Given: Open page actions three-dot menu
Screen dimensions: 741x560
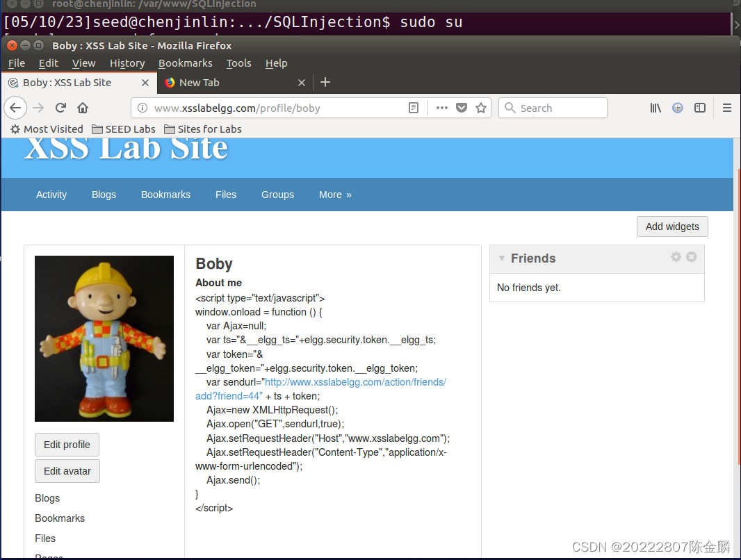Looking at the screenshot, I should click(x=442, y=108).
